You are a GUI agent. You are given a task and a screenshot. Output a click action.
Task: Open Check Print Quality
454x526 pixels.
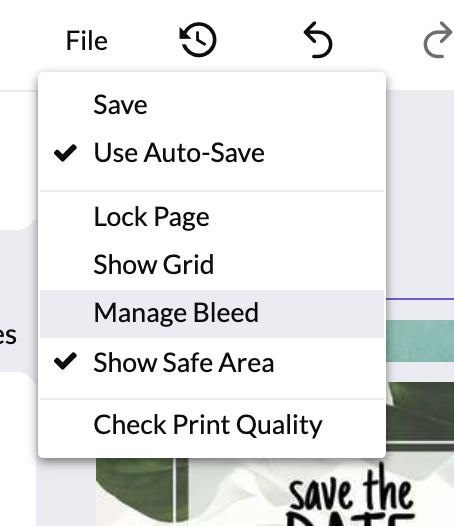212,425
